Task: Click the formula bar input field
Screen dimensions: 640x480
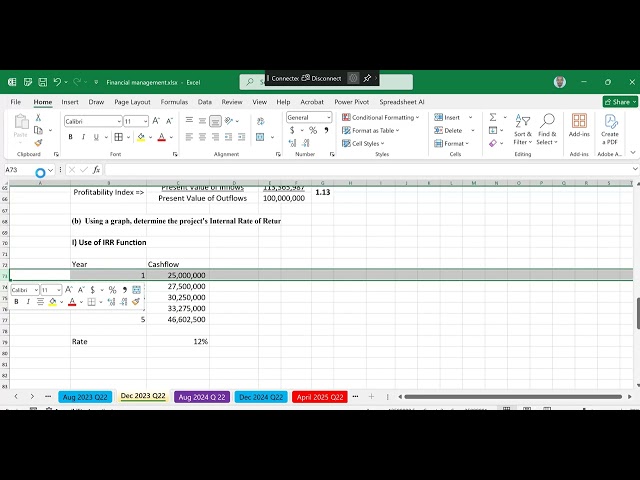Action: point(368,170)
